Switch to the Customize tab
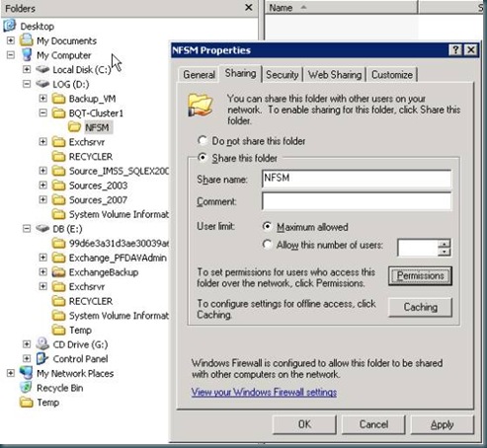 pyautogui.click(x=392, y=75)
